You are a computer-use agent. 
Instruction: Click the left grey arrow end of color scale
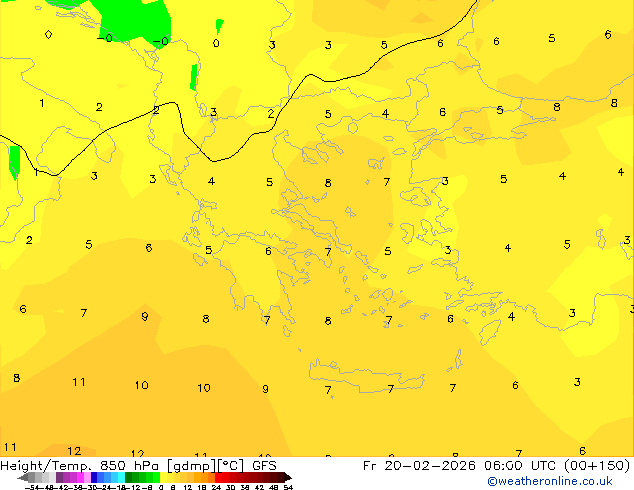(x=23, y=477)
